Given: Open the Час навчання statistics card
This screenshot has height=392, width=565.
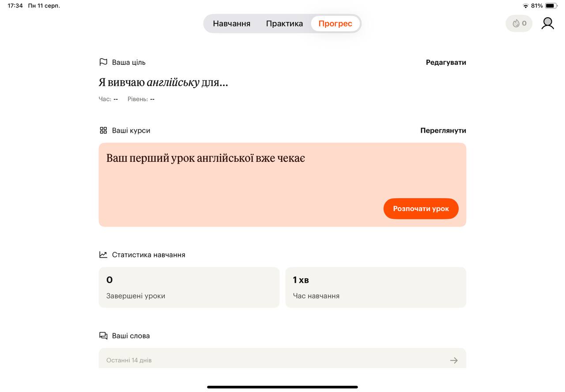Looking at the screenshot, I should click(x=376, y=287).
